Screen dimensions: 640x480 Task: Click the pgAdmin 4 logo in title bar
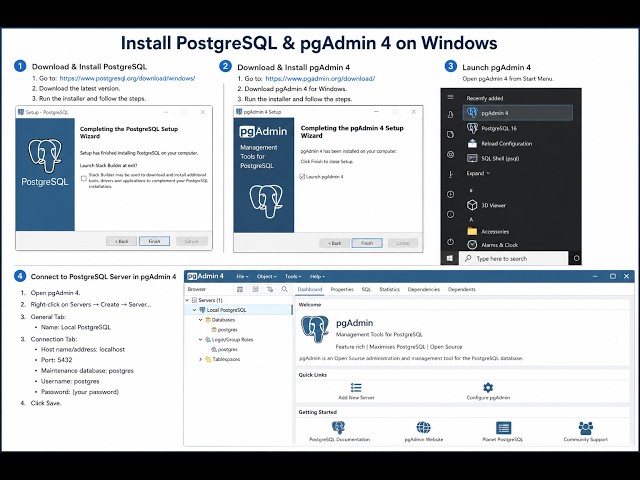click(205, 276)
